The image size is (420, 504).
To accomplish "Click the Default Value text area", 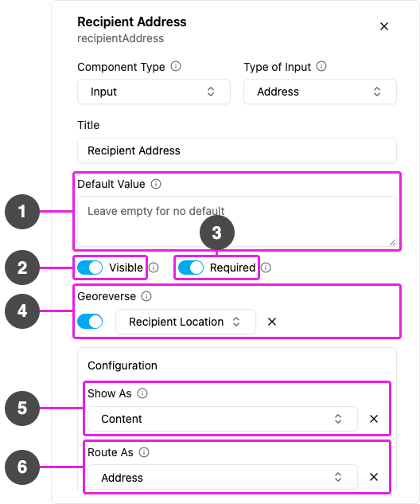I will coord(237,222).
